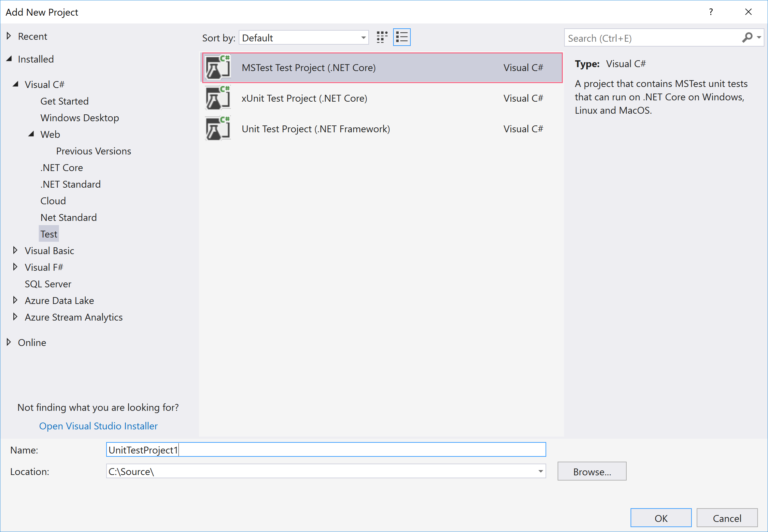Click the Unit Test Project flask icon
Viewport: 768px width, 532px height.
pyautogui.click(x=218, y=129)
